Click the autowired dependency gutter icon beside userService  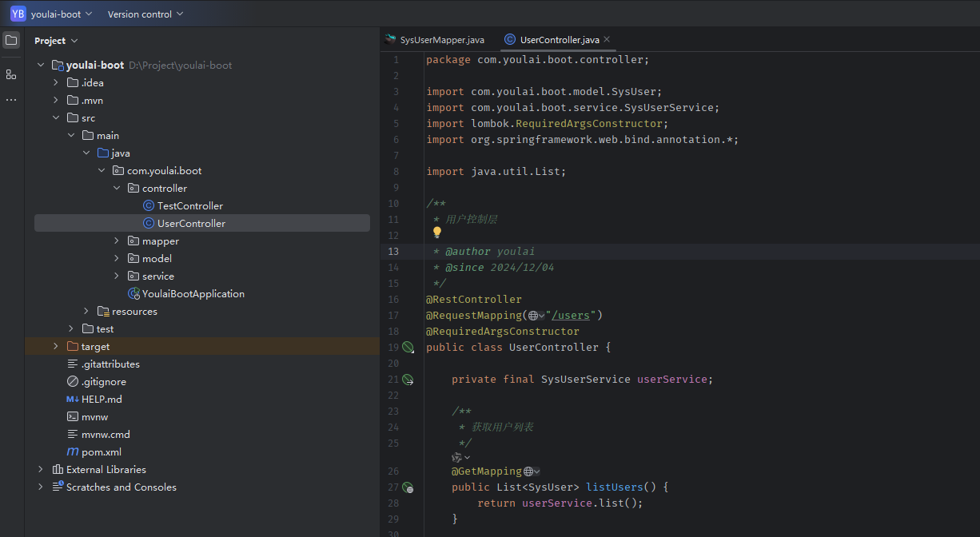(408, 380)
